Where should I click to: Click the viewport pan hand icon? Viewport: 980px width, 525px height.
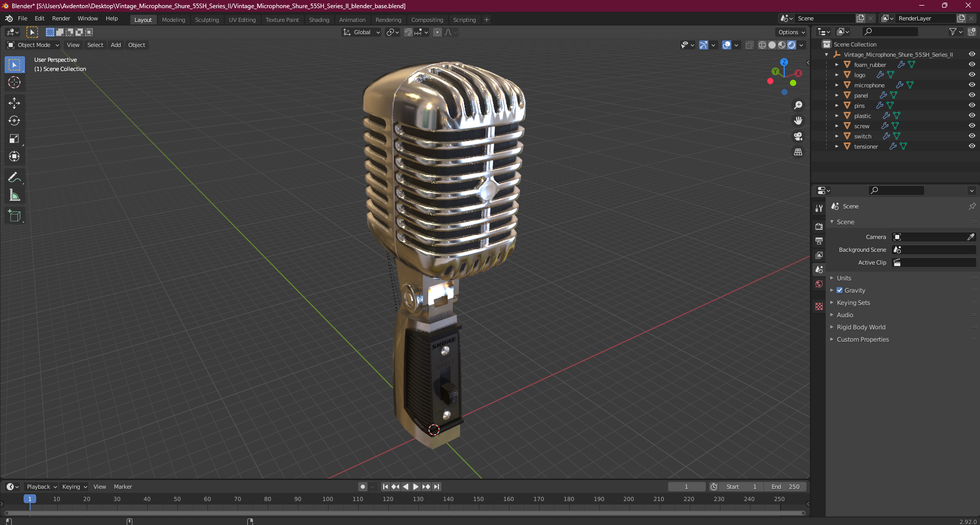[x=798, y=121]
